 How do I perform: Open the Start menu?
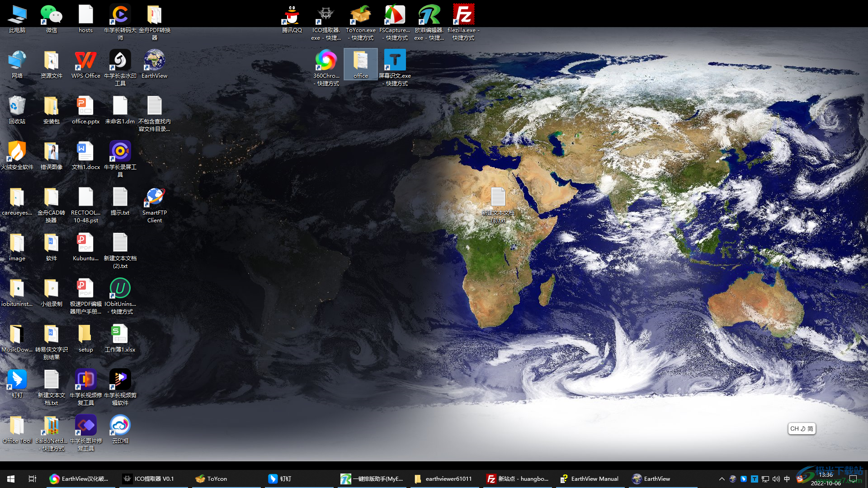tap(10, 479)
